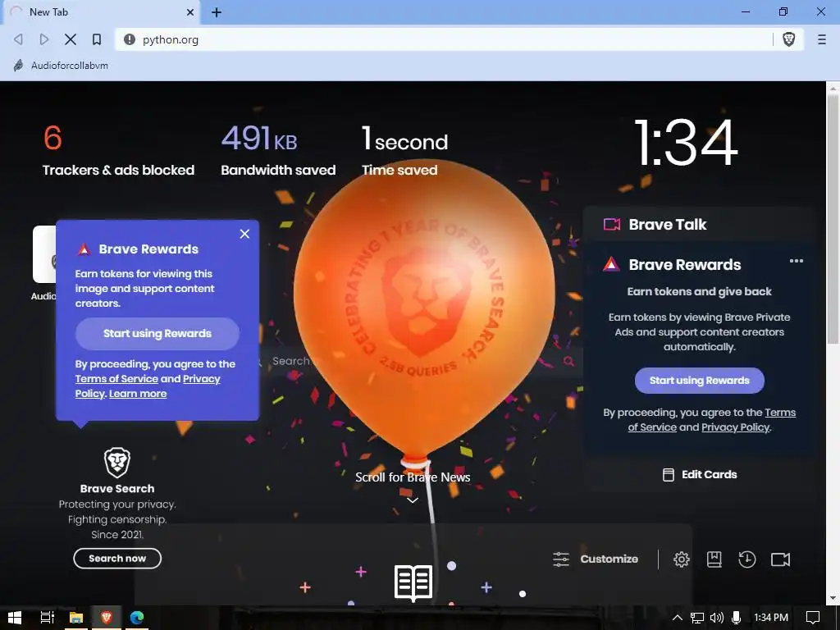The width and height of the screenshot is (840, 630).
Task: Open the Learn more link
Action: click(x=138, y=394)
